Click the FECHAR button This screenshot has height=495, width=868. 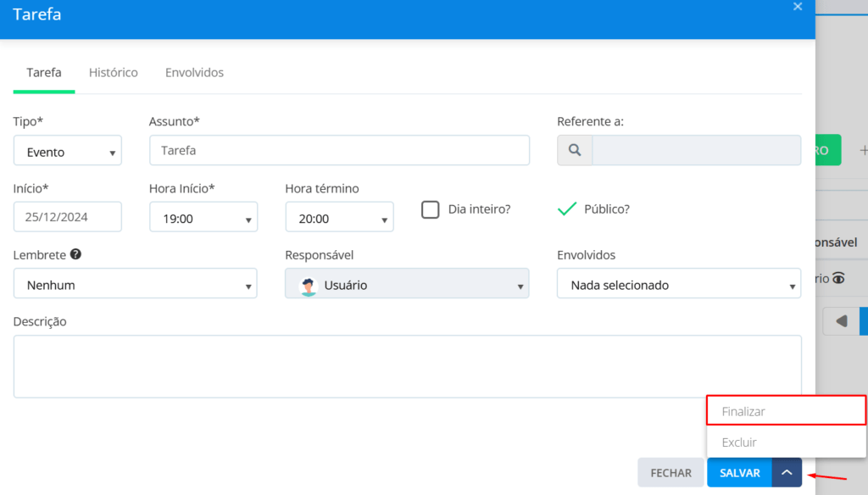[x=671, y=473]
